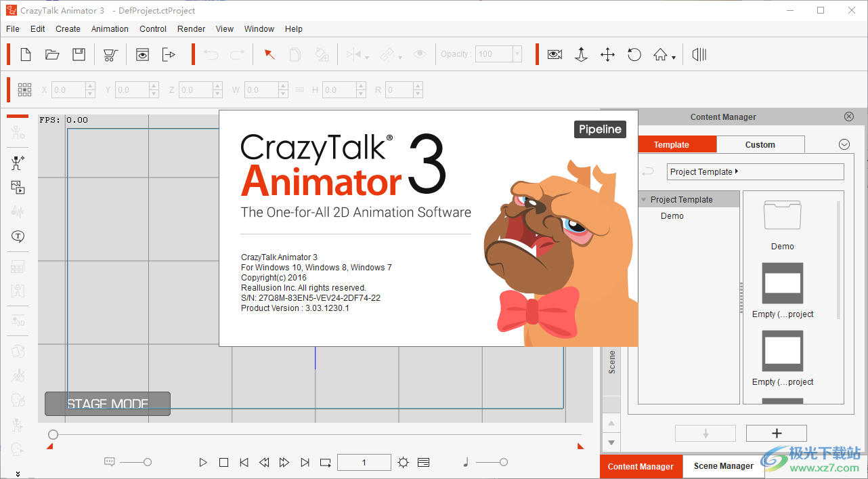Select the Rotate camera tool

pos(634,54)
